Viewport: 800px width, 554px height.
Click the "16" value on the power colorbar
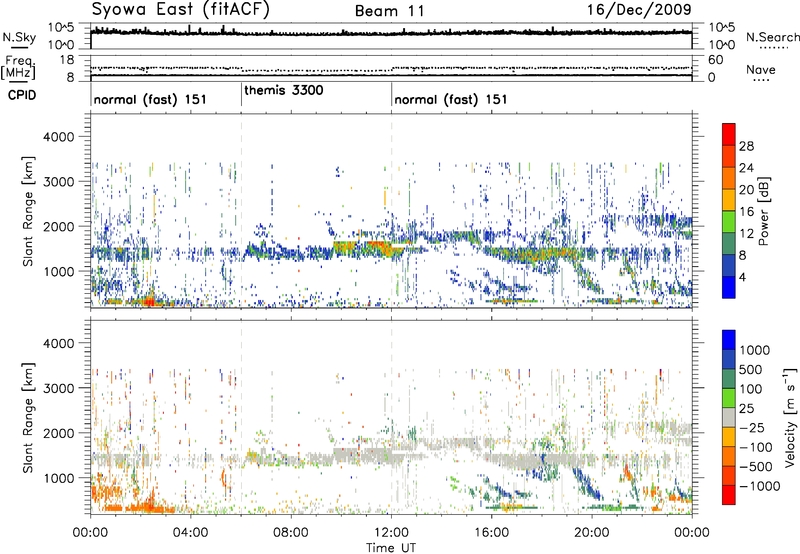pos(746,212)
